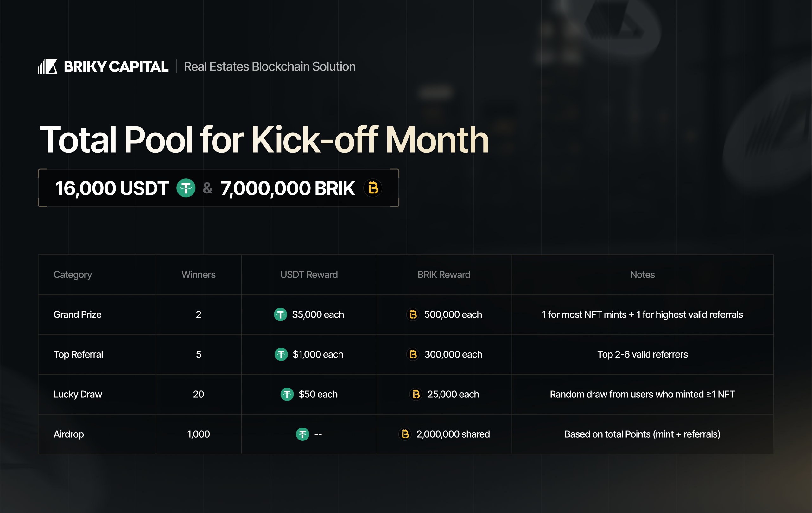Click the Notes column header
This screenshot has height=513, width=812.
click(x=642, y=275)
